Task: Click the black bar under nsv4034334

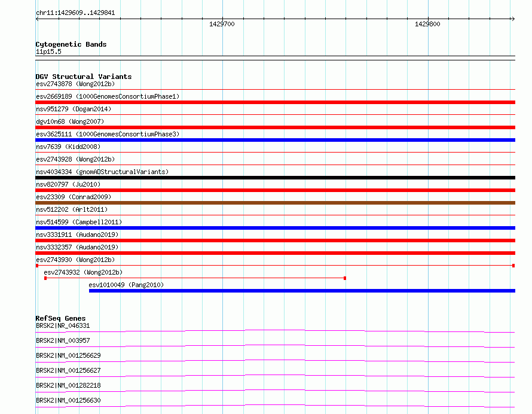Action: coord(275,178)
